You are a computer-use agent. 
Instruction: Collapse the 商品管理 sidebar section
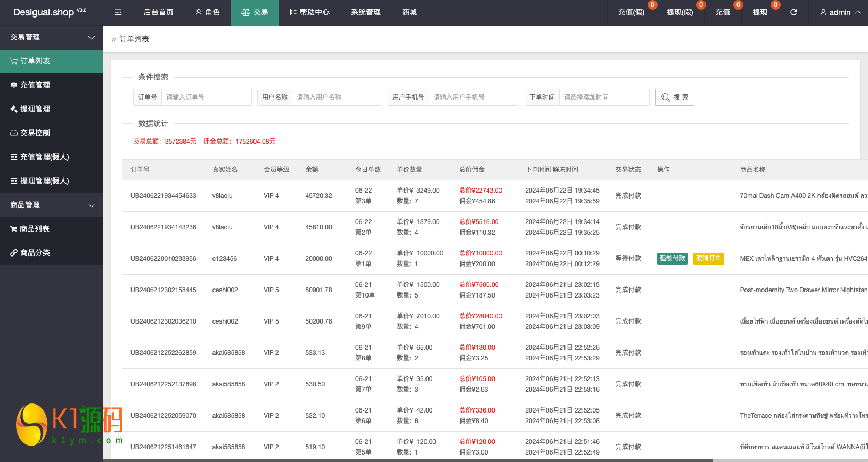coord(52,205)
